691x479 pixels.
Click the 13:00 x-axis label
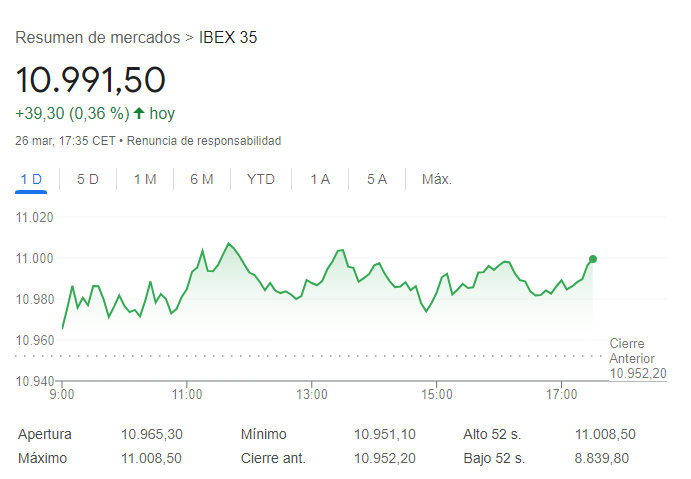tap(312, 394)
